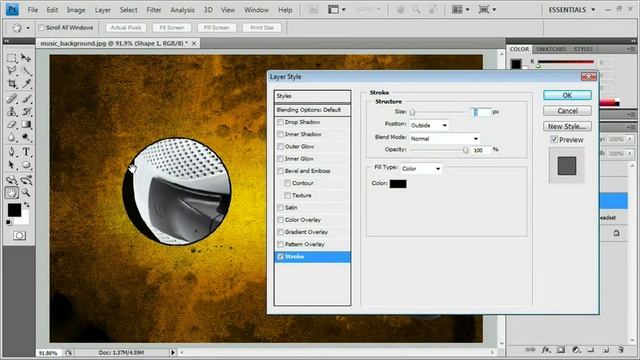Click the new adjustment layer icon
This screenshot has height=360, width=640.
pyautogui.click(x=576, y=350)
